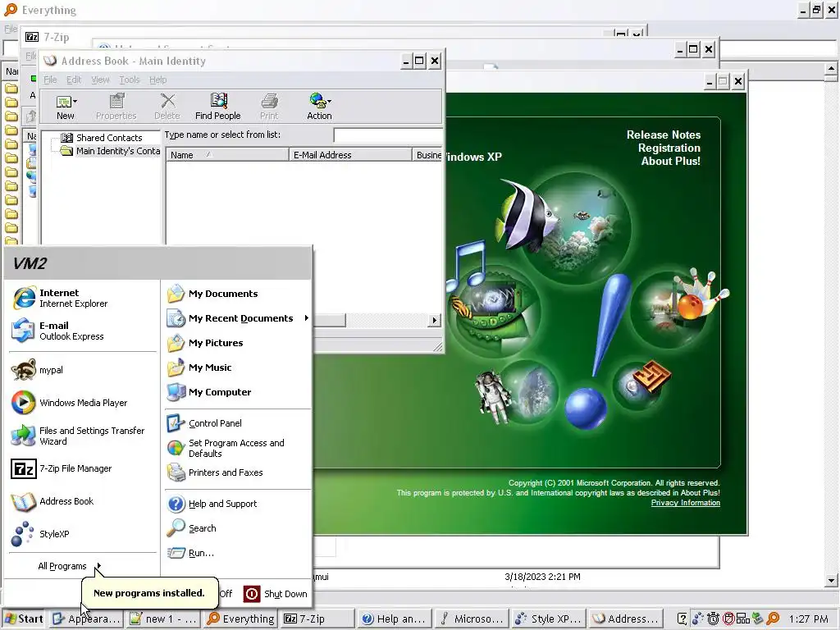Open Search from Start menu
The image size is (840, 630).
coord(238,528)
